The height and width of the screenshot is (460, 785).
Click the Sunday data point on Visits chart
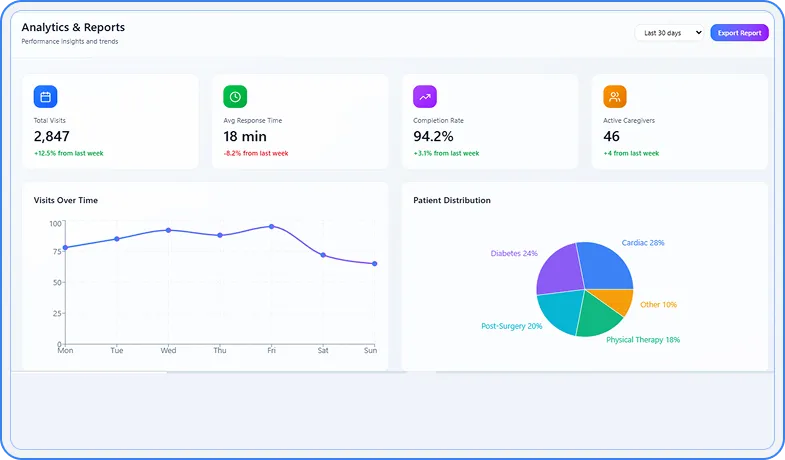pyautogui.click(x=374, y=264)
